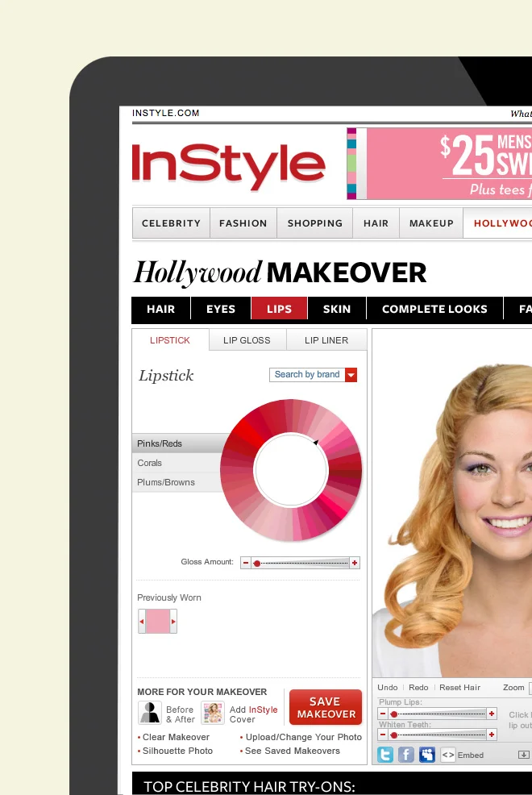
Task: Click the download arrow icon beside Embed
Action: 523,755
